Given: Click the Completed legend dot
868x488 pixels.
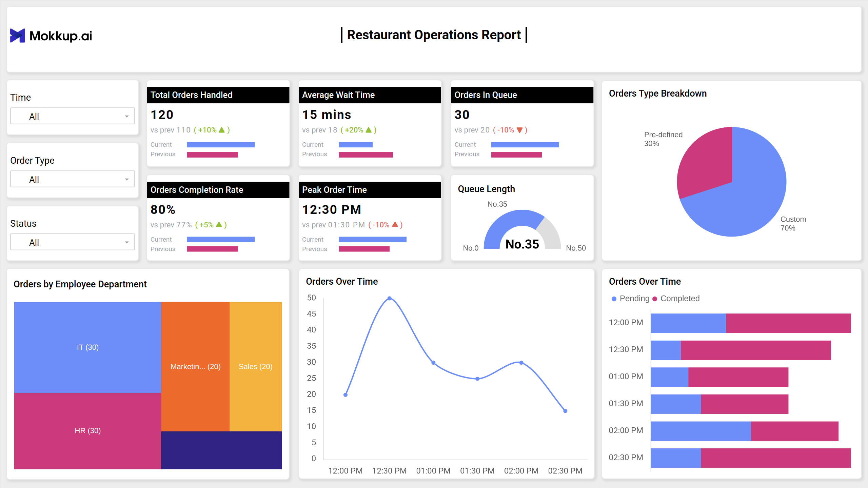Looking at the screenshot, I should [x=655, y=299].
